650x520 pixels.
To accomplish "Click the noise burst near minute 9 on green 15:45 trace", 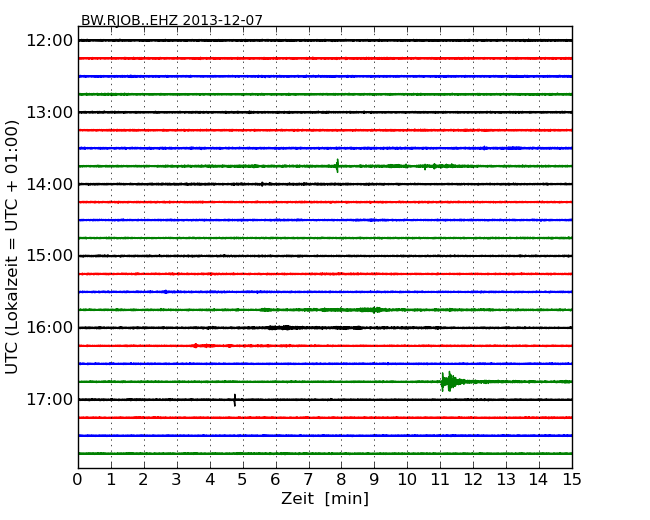I will pyautogui.click(x=375, y=310).
